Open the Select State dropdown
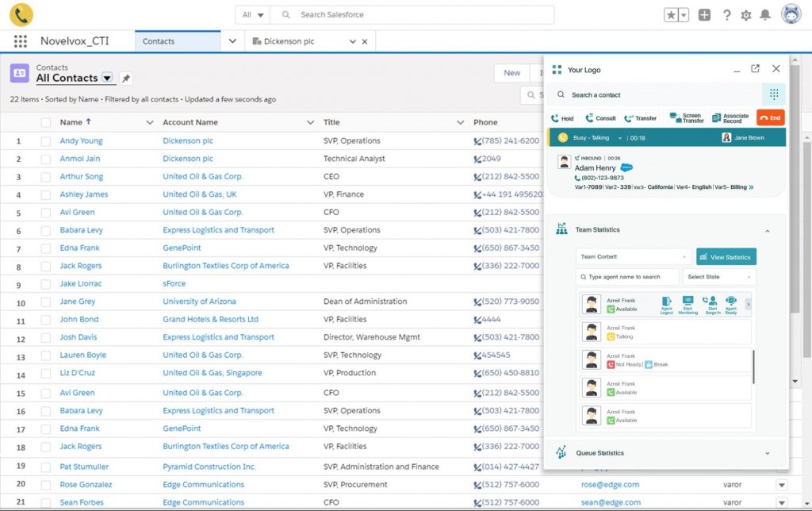The image size is (812, 511). (x=719, y=277)
